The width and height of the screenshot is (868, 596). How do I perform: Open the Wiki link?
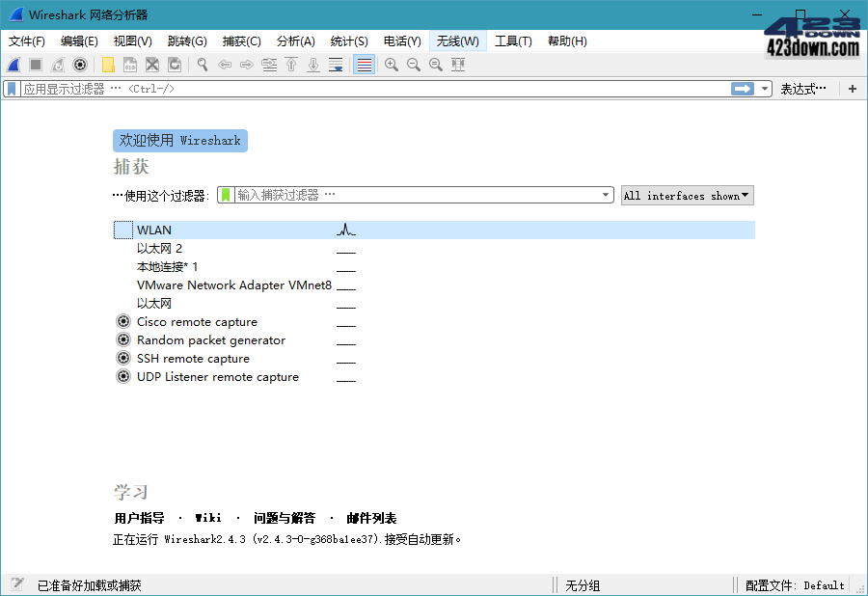tap(208, 518)
